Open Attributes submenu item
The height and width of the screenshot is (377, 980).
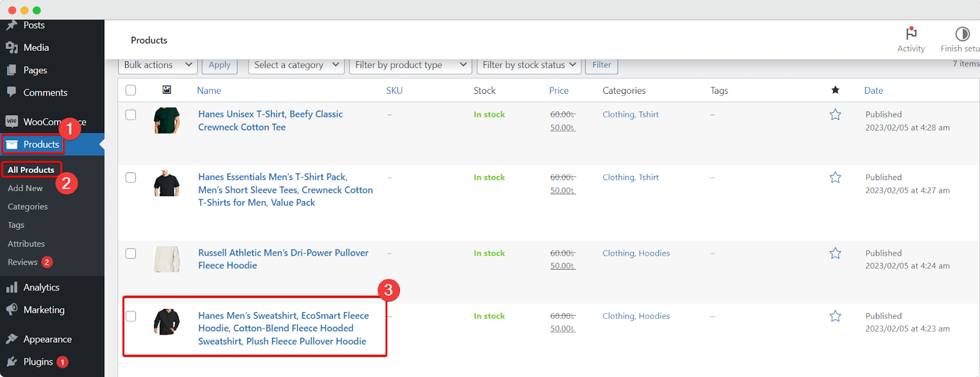click(x=26, y=243)
